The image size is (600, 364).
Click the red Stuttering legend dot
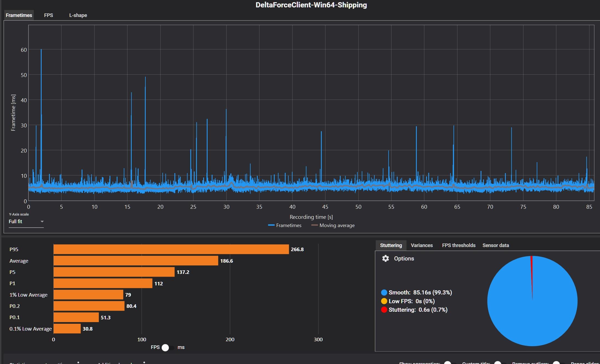pos(384,310)
